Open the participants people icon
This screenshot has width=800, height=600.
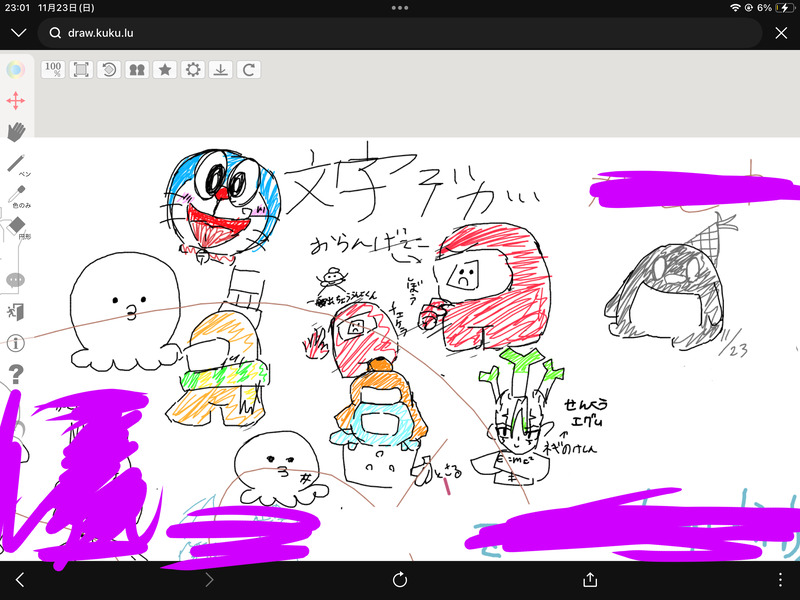pyautogui.click(x=137, y=69)
